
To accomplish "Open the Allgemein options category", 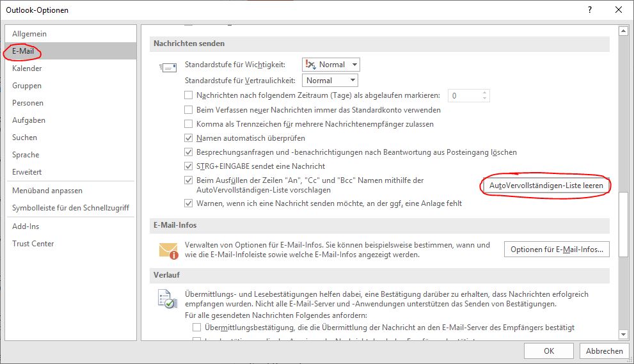I will coord(71,34).
